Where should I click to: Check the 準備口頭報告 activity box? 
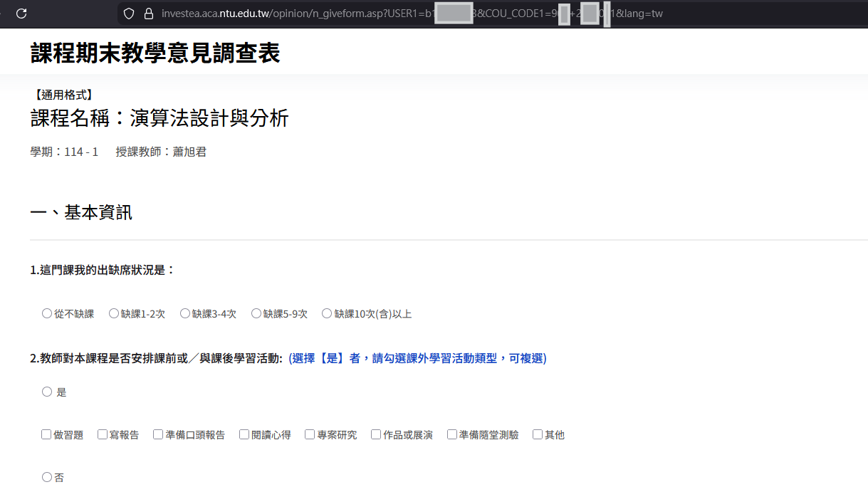coord(158,434)
